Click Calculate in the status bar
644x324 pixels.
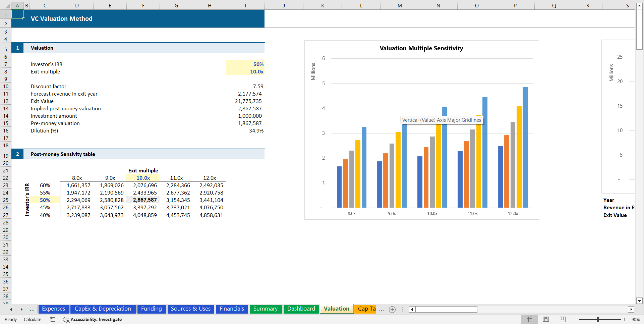pos(32,319)
